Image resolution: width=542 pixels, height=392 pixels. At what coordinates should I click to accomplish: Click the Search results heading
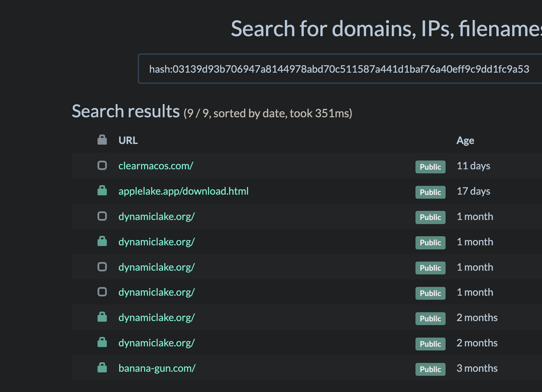pos(126,112)
